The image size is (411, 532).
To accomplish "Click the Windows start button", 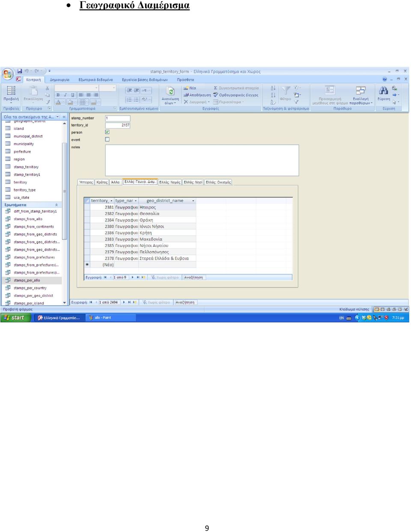I will click(x=16, y=317).
